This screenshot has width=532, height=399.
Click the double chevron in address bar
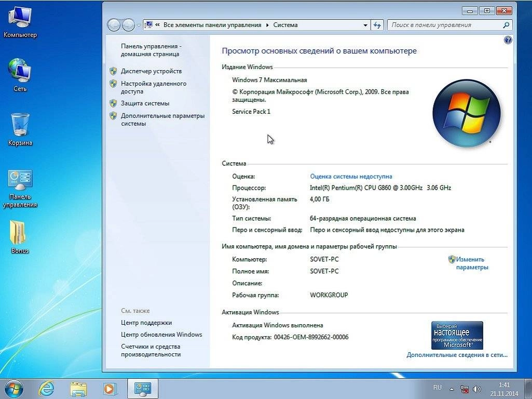pos(157,25)
